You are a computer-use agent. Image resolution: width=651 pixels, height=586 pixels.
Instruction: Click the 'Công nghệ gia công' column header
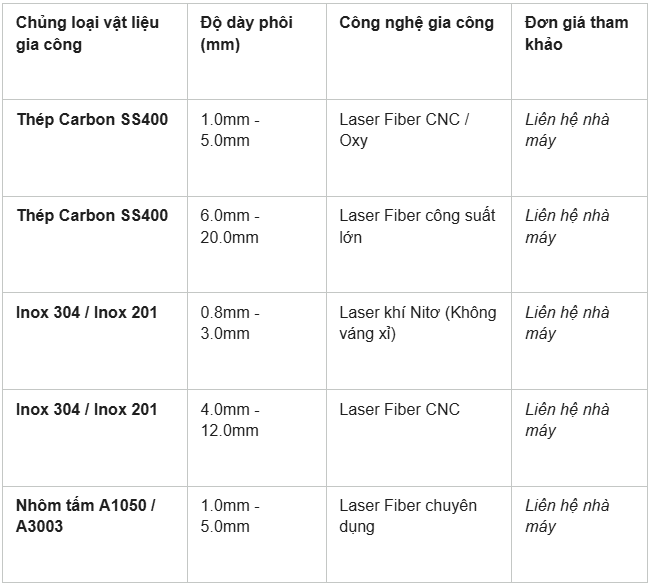pyautogui.click(x=419, y=51)
